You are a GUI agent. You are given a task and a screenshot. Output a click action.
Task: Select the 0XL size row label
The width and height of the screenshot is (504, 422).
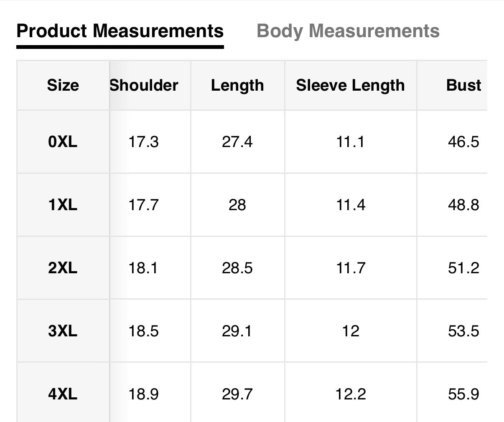coord(63,142)
